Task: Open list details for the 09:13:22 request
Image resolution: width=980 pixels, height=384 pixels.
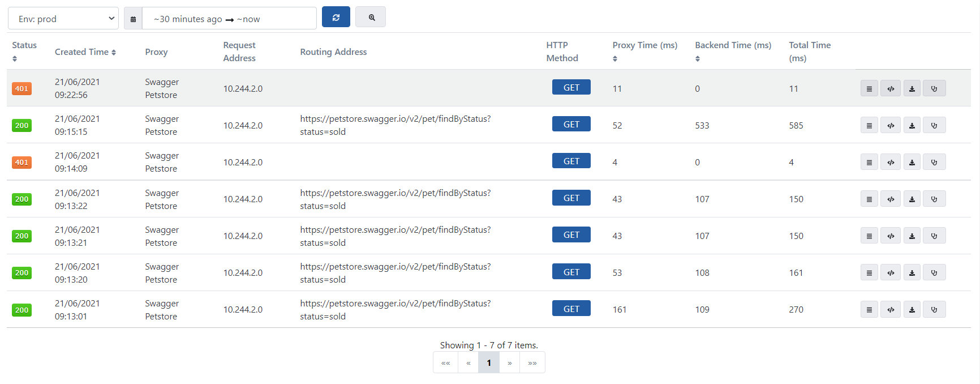Action: tap(869, 199)
